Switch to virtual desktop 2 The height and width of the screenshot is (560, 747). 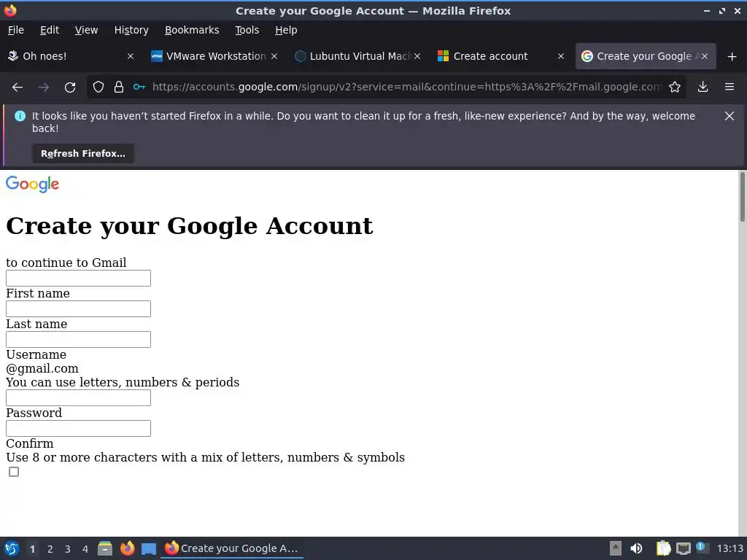[x=50, y=549]
